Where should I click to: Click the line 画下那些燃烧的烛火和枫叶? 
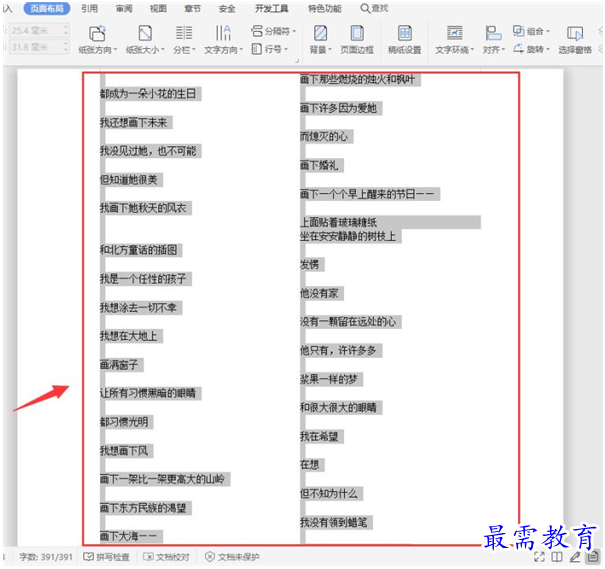[358, 79]
